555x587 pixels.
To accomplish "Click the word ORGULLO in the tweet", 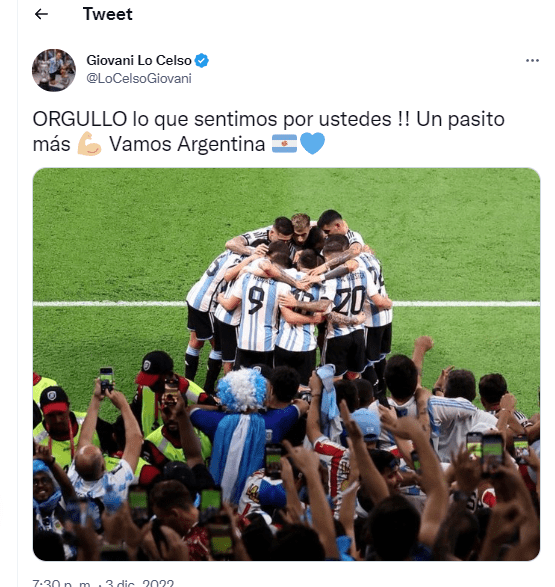I will coord(80,119).
